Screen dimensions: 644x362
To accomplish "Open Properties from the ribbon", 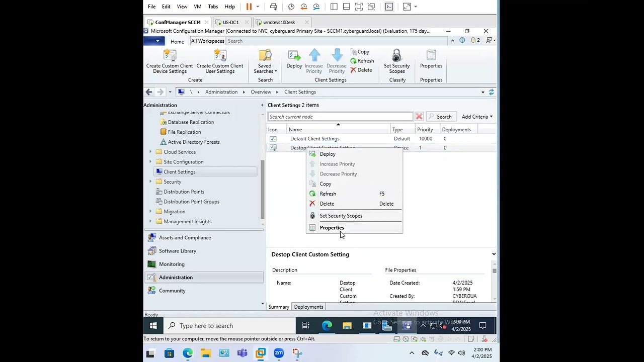I will click(x=431, y=59).
